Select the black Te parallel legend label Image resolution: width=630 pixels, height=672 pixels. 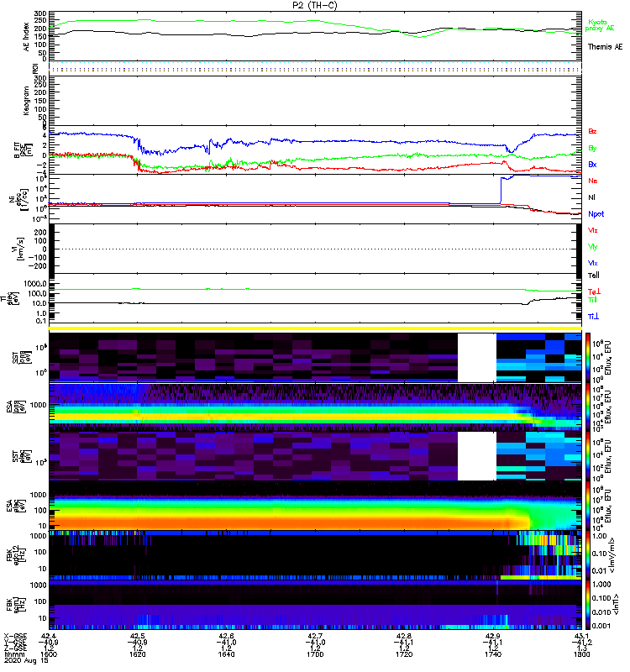(594, 276)
